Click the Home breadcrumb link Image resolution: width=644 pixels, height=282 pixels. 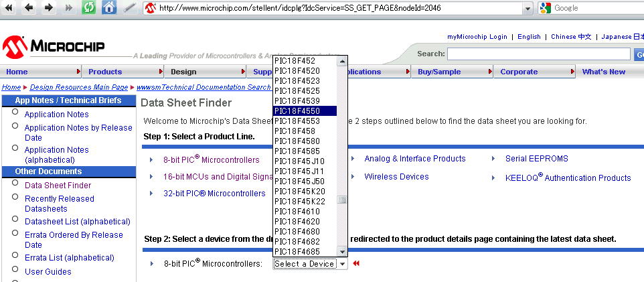click(11, 87)
